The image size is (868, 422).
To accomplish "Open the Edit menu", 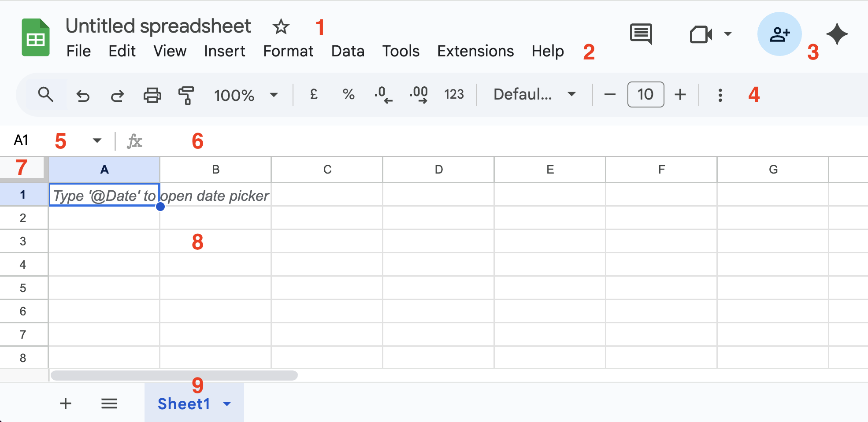I will 122,51.
